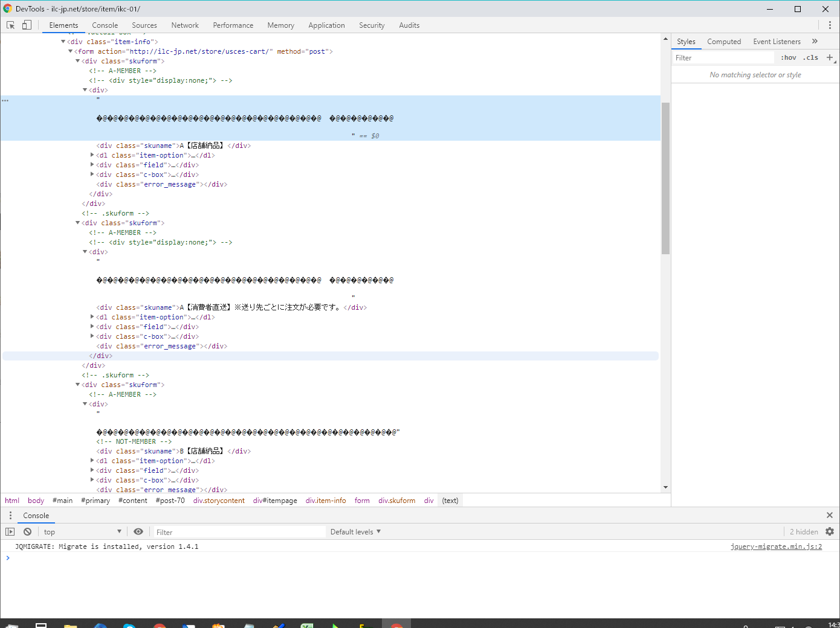The width and height of the screenshot is (840, 628).
Task: Toggle the device toolbar icon
Action: coord(27,25)
